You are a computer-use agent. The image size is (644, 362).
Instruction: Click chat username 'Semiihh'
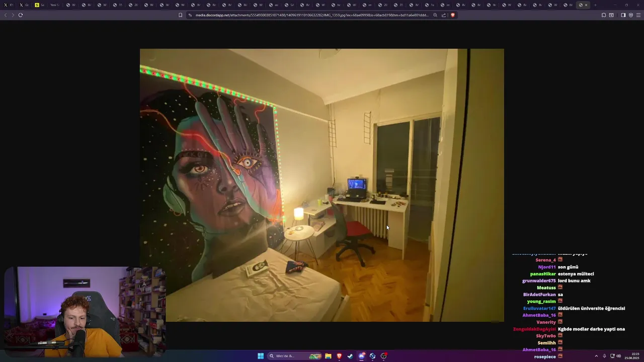pos(546,343)
